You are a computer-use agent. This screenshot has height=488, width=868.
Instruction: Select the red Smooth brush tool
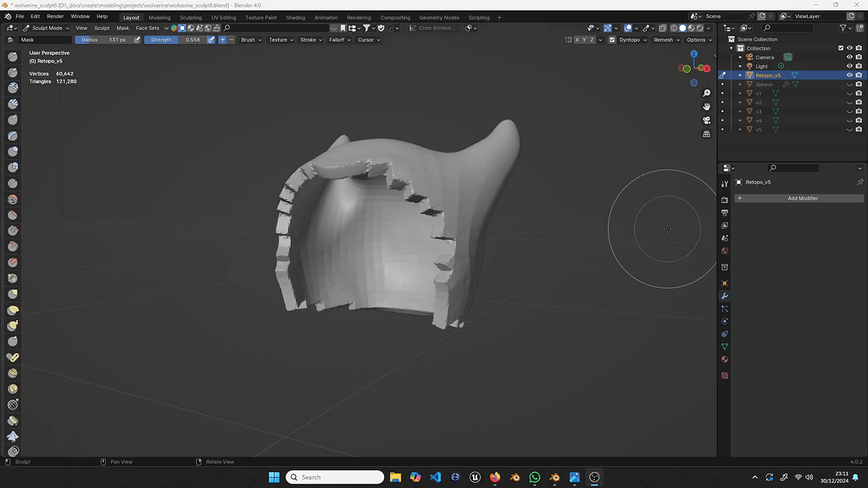(x=13, y=199)
